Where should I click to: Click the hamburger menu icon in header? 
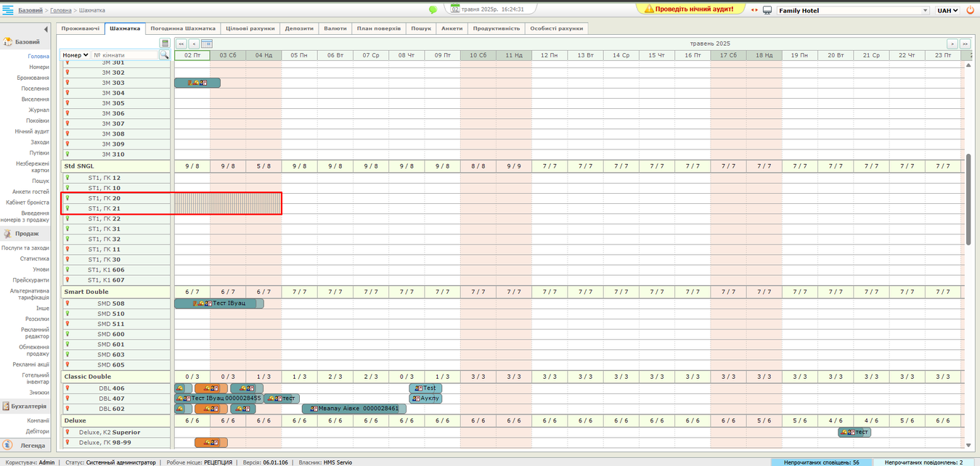point(7,10)
